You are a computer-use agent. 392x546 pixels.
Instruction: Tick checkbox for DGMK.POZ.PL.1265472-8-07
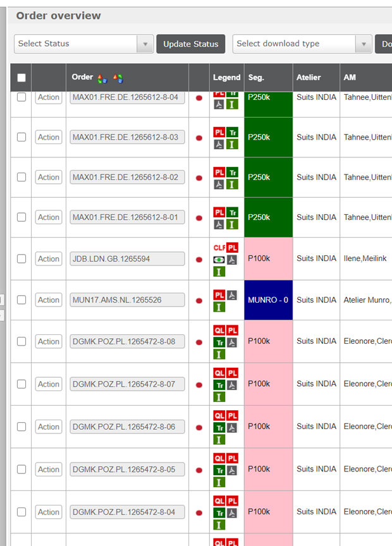click(21, 384)
